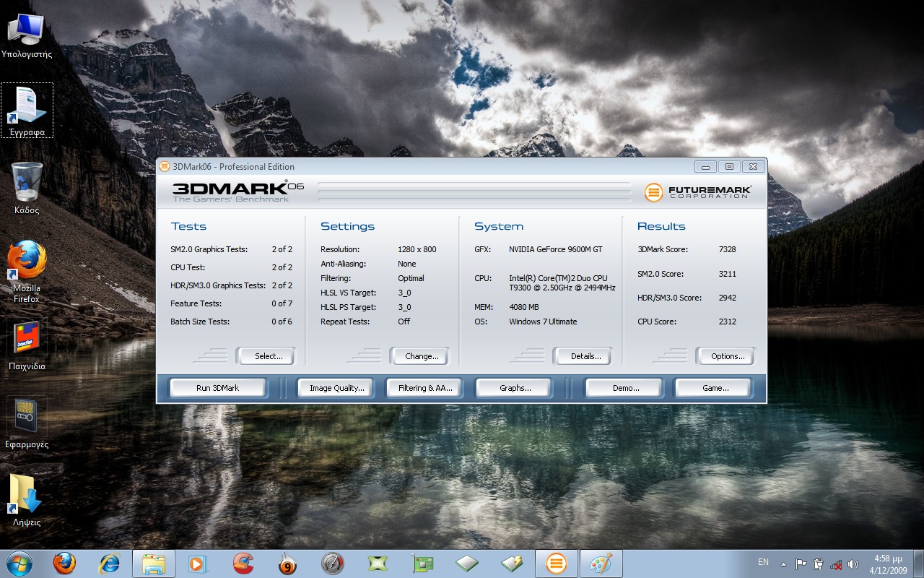
Task: Open the power battery tray icon
Action: tap(819, 564)
